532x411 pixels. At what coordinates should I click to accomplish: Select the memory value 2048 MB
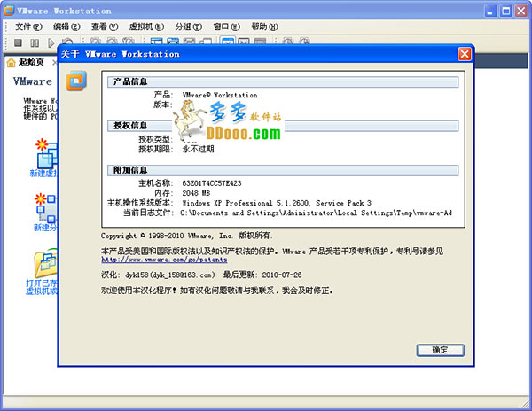(196, 193)
